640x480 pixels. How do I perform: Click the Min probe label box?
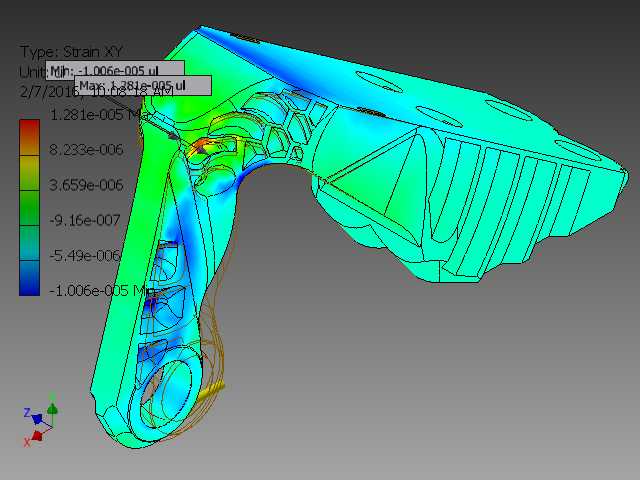coord(115,70)
